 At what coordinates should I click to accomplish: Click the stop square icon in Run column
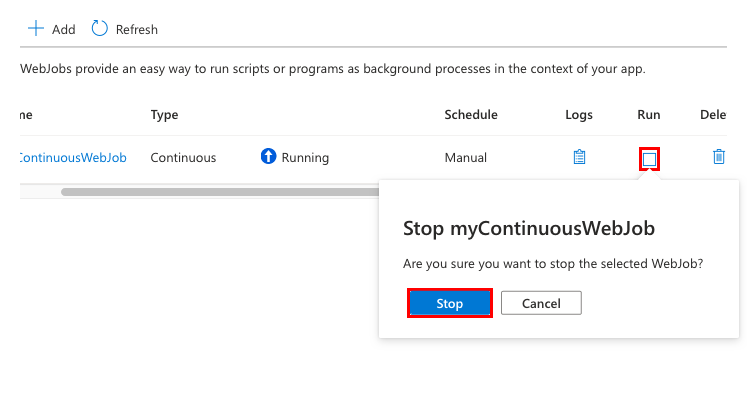pos(649,159)
